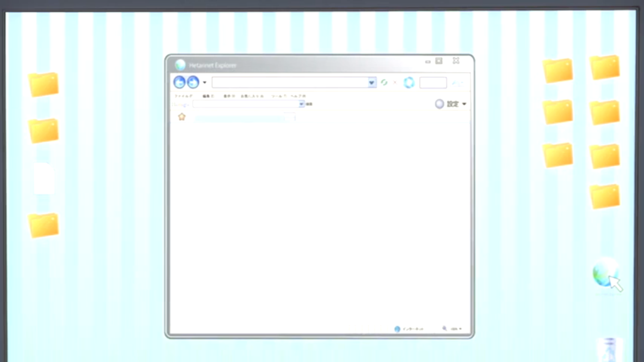Click the 検索 button on Google toolbar
Screen dimensions: 644x362
click(309, 104)
